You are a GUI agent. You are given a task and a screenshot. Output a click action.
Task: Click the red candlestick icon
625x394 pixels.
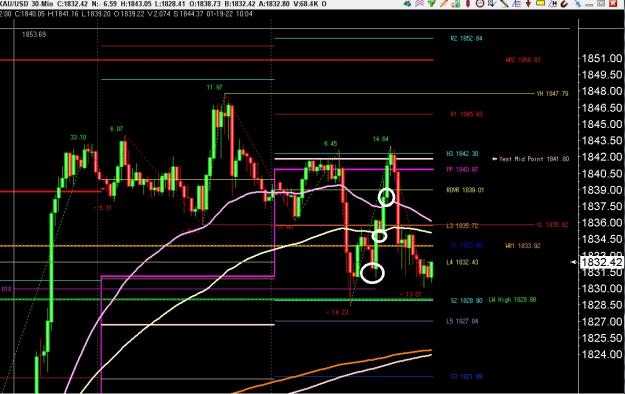pos(468,4)
